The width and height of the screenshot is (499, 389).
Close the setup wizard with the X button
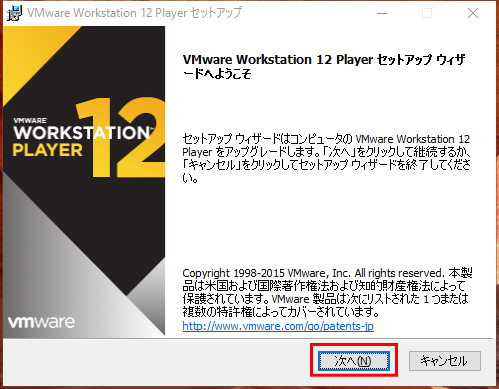(x=473, y=13)
